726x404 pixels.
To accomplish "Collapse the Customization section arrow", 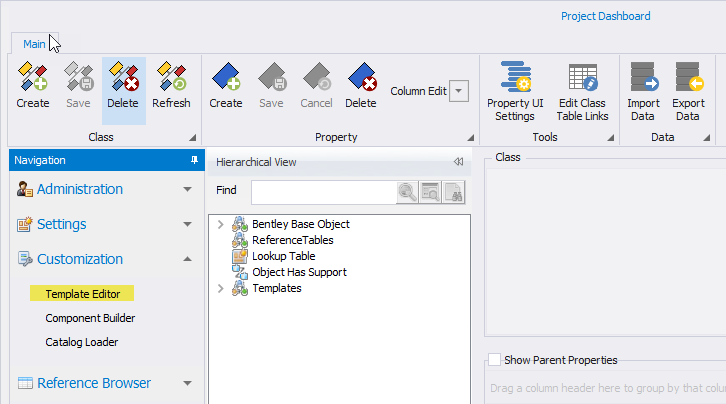I will point(187,259).
